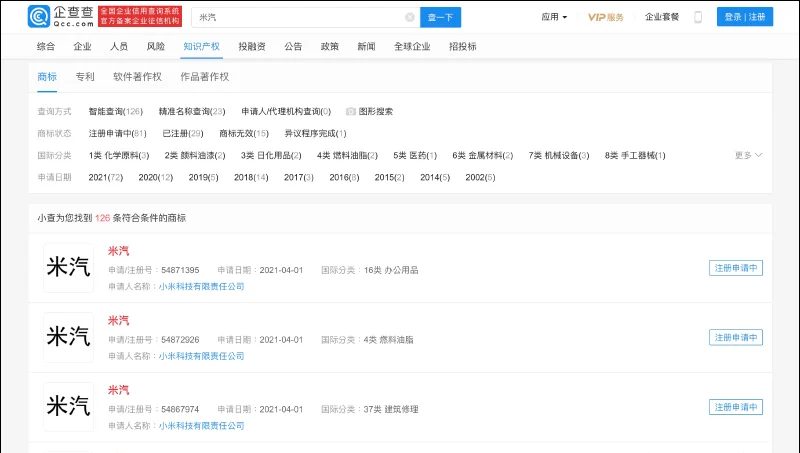Screen dimensions: 800x453
Task: Switch to the 政策 tab
Action: (x=330, y=46)
